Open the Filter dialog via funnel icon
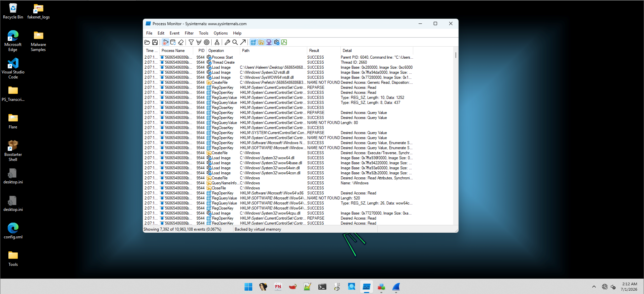Screen dimensions: 644x294 point(191,42)
